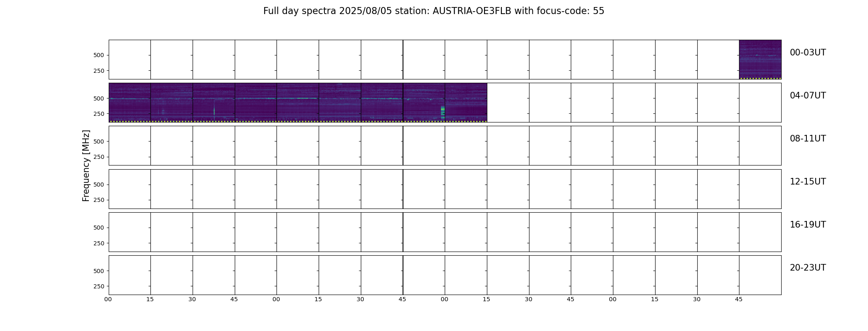Click the bright green burst just before 06:00
868x331 pixels.
pos(443,113)
